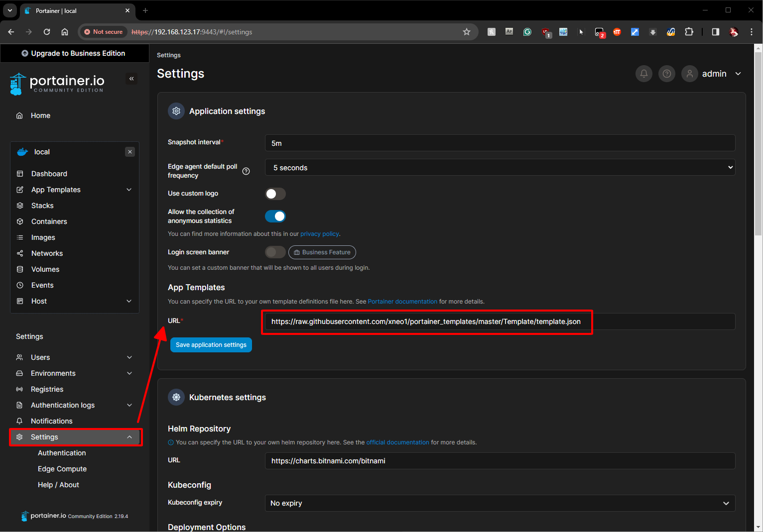This screenshot has height=532, width=763.
Task: Click the Docker whale icon beside local
Action: coord(22,152)
